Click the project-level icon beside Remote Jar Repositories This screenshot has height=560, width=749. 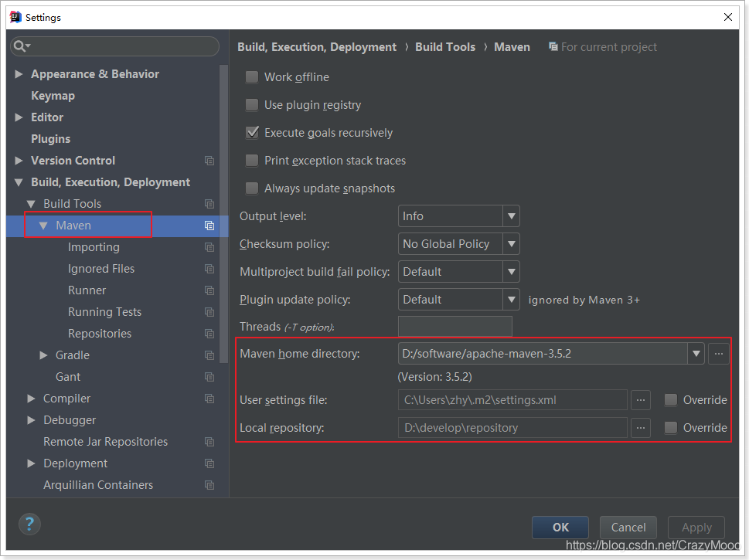pos(209,442)
